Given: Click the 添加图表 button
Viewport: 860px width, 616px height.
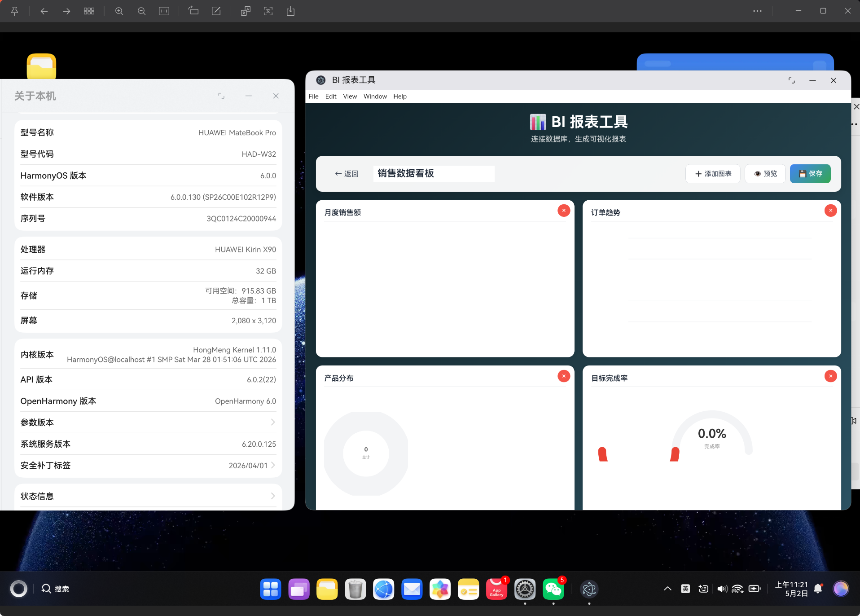Looking at the screenshot, I should [x=713, y=174].
